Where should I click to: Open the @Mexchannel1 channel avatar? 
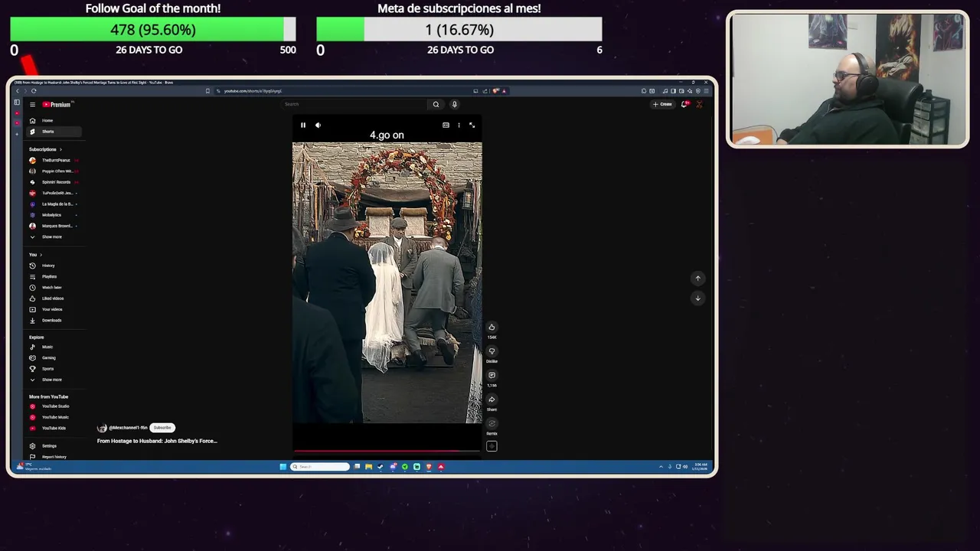point(102,428)
